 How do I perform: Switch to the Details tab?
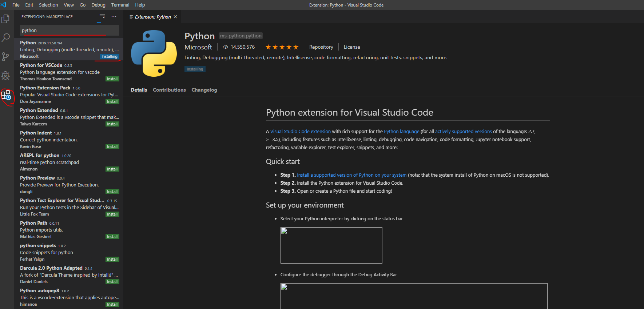[139, 90]
